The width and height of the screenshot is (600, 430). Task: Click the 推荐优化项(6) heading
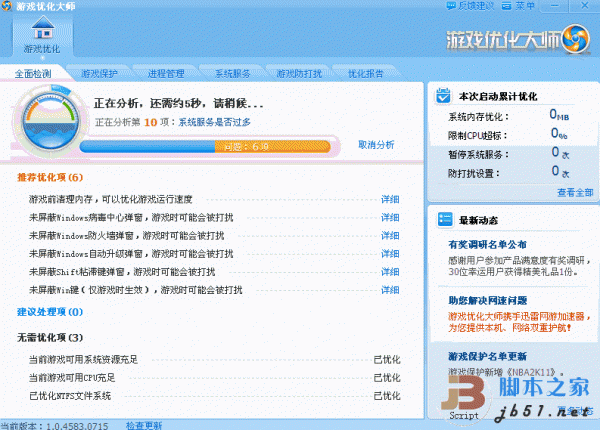click(50, 177)
